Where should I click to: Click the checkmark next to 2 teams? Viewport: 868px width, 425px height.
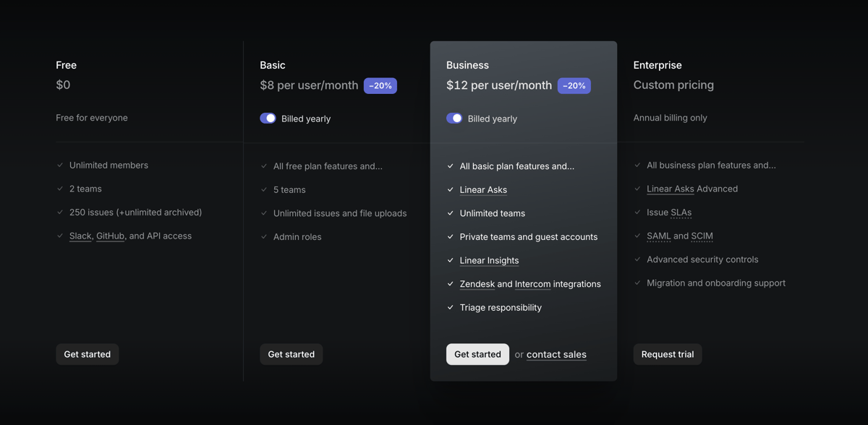coord(60,189)
